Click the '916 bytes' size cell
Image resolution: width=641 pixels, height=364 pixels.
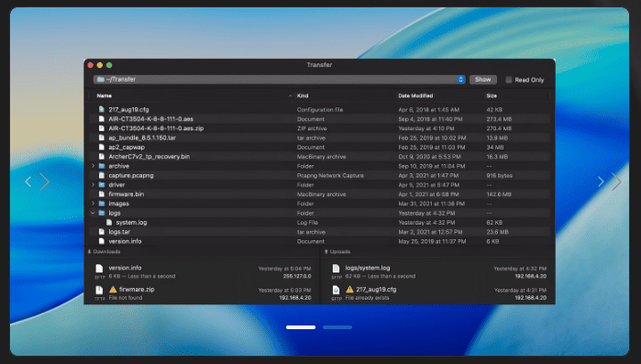(x=499, y=175)
